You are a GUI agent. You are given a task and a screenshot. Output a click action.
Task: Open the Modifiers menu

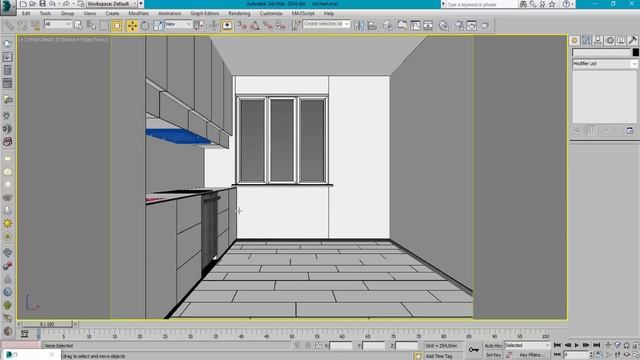pyautogui.click(x=138, y=13)
